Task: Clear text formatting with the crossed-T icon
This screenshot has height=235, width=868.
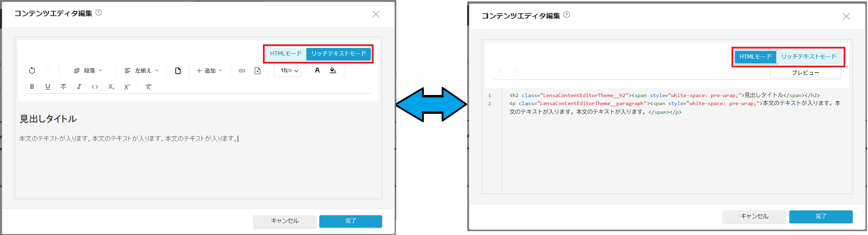Action: (x=148, y=87)
